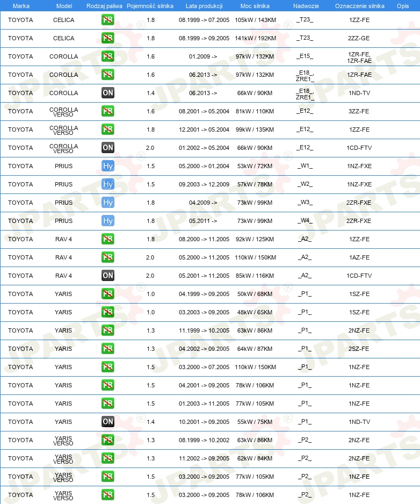Click the Oznaczenie silnika column header
The width and height of the screenshot is (420, 504).
click(360, 6)
